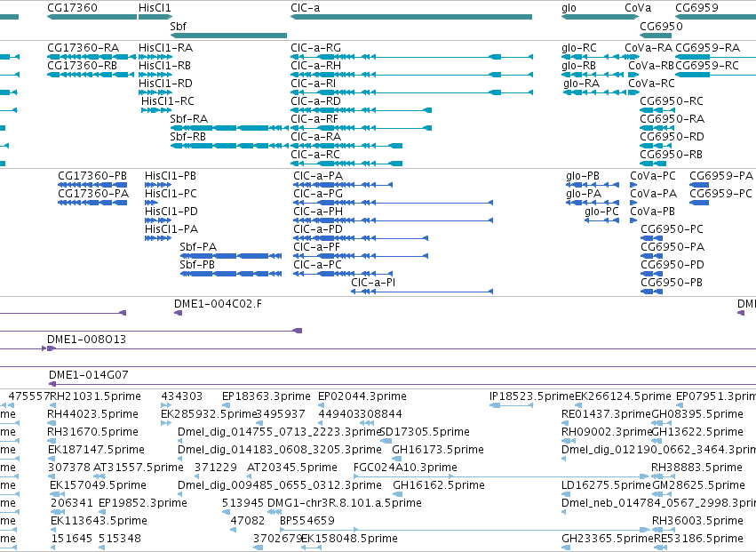This screenshot has width=756, height=552.
Task: Select the ClC-a-RI transcript
Action: [411, 92]
